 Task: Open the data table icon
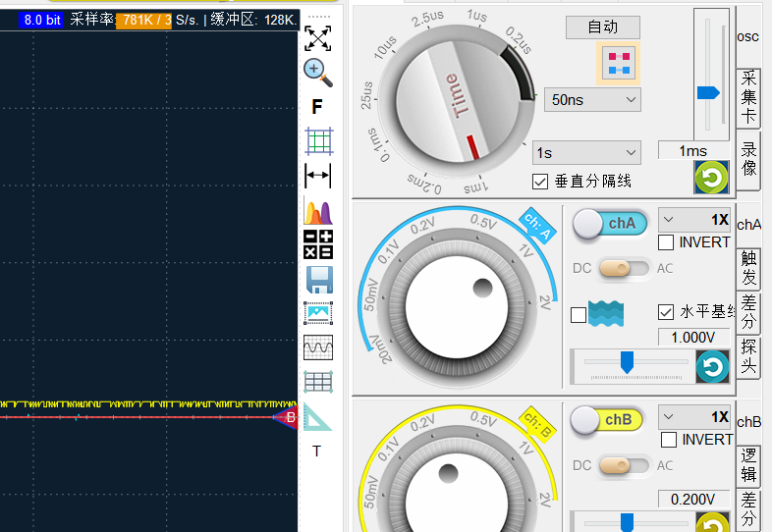point(318,382)
